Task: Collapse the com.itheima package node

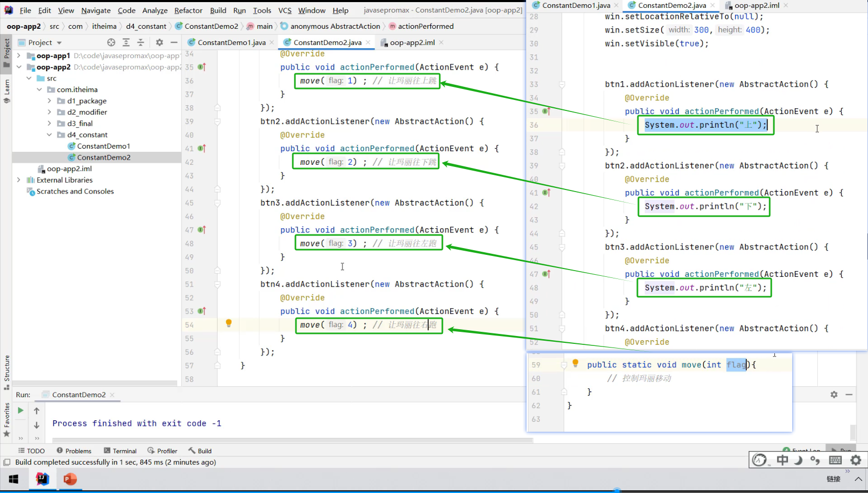Action: pos(39,89)
